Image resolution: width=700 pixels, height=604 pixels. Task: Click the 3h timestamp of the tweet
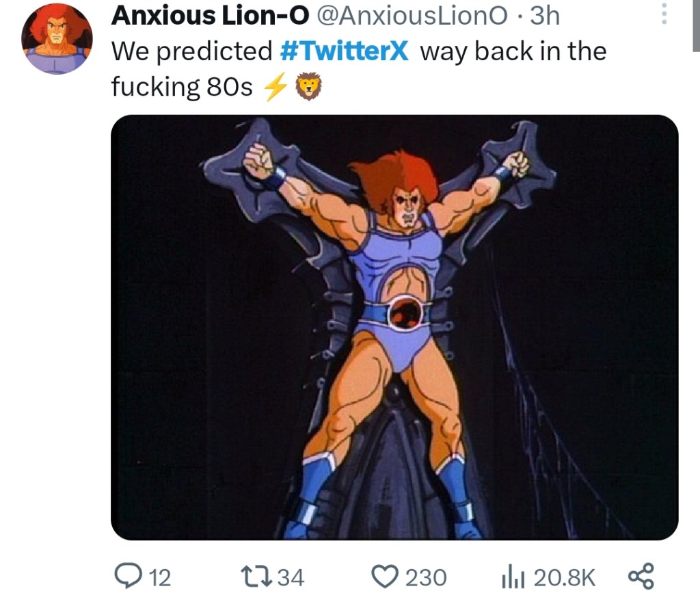point(545,16)
